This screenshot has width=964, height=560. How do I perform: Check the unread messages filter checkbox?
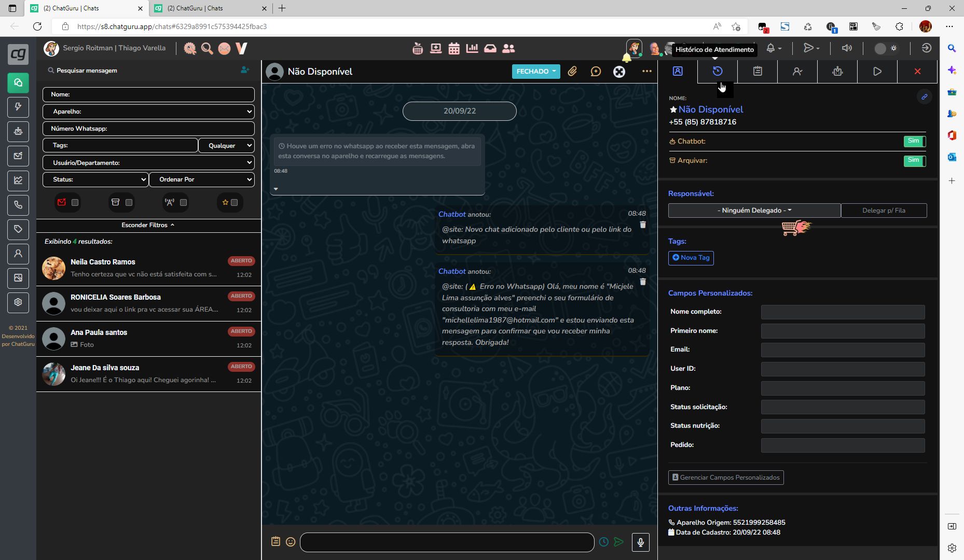click(75, 203)
